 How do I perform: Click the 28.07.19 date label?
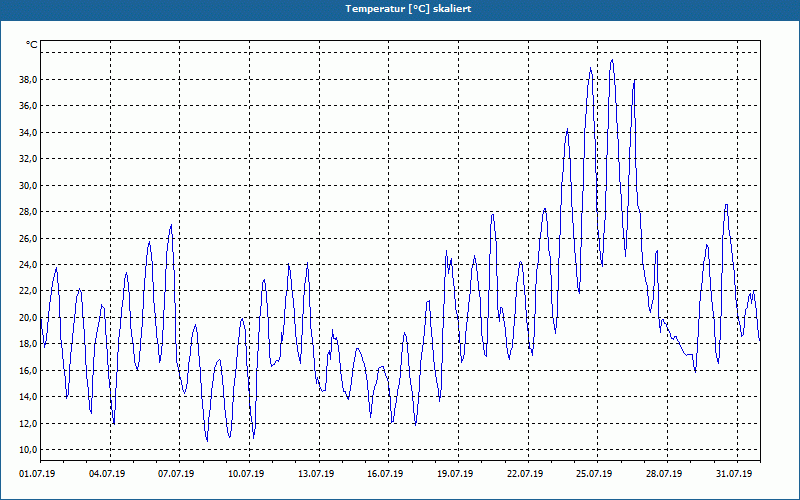coord(664,474)
